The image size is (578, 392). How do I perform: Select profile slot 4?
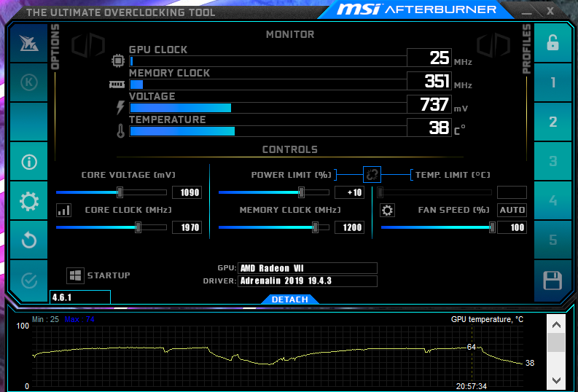click(x=552, y=201)
